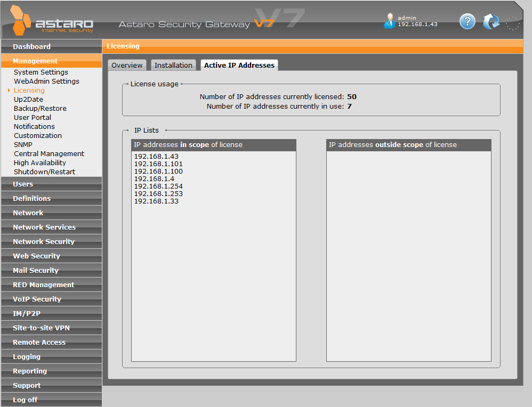Open the VoIP Security menu
The width and height of the screenshot is (532, 407).
(x=52, y=299)
